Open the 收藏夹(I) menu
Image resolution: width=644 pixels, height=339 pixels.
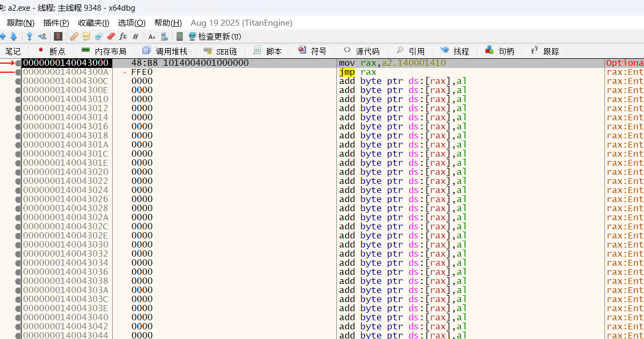click(93, 23)
